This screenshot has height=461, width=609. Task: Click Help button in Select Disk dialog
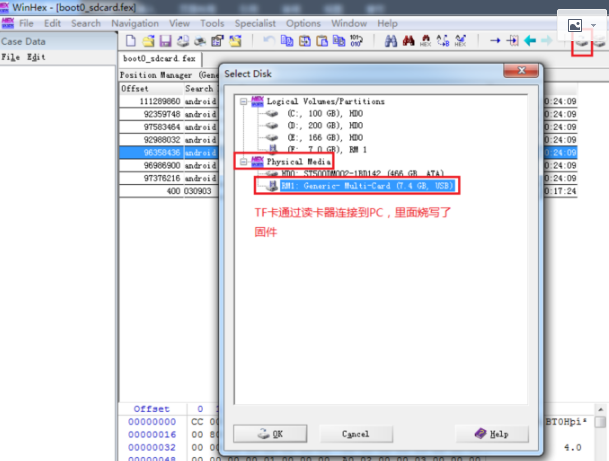coord(492,434)
